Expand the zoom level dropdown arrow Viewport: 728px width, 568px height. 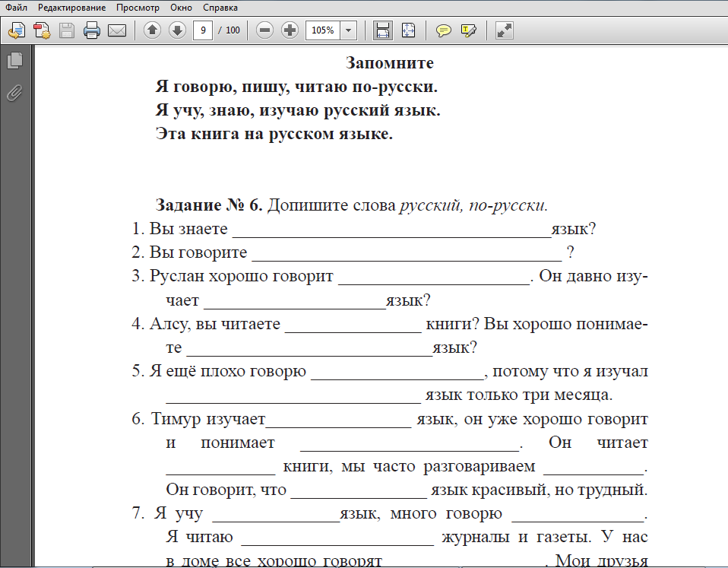click(348, 30)
